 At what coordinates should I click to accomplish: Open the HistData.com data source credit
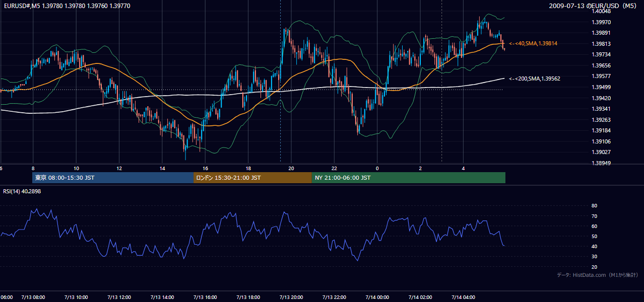coord(598,275)
